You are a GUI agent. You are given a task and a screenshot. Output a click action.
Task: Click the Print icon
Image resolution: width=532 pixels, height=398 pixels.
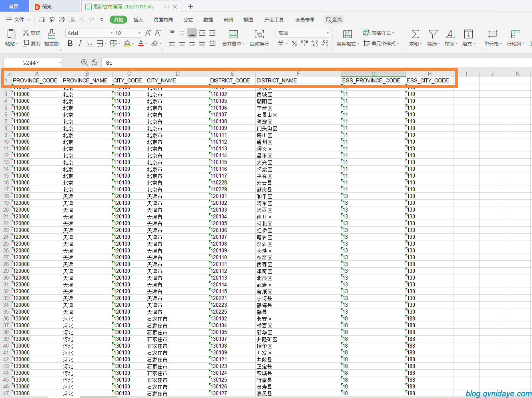(x=62, y=19)
